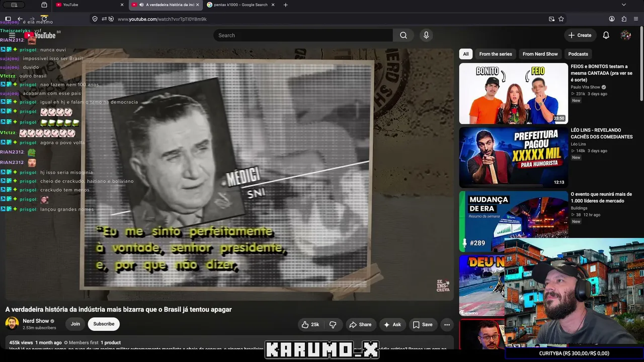Click the YouTube search field

(303, 35)
